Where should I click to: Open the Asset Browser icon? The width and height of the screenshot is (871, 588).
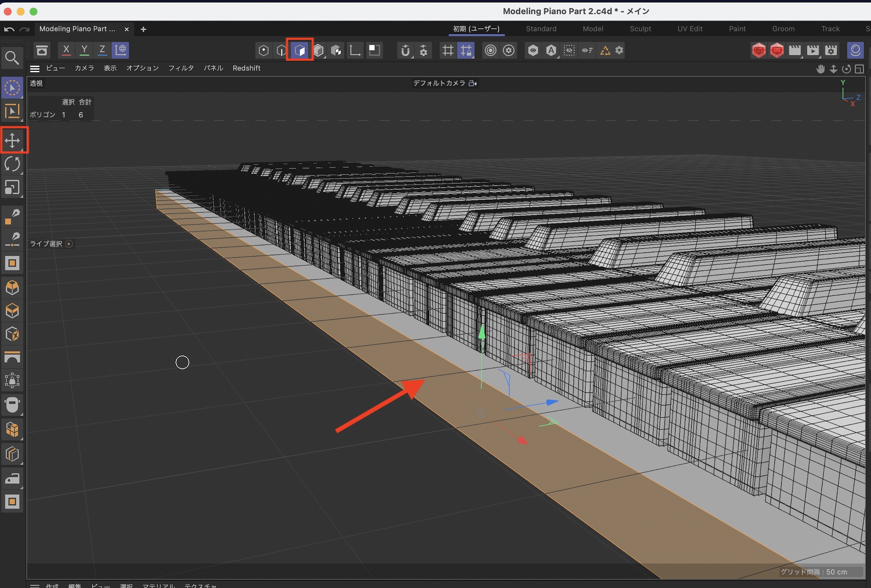coord(42,51)
